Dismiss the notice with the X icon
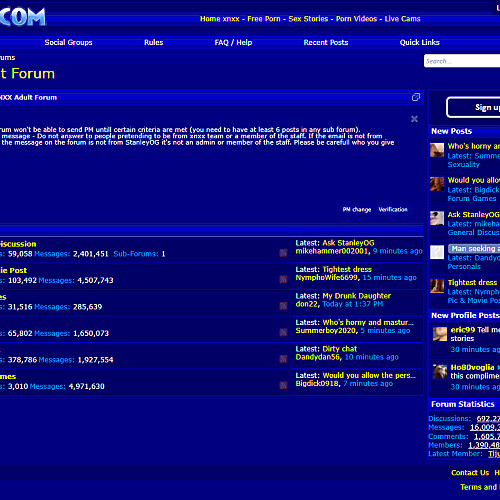 [414, 119]
